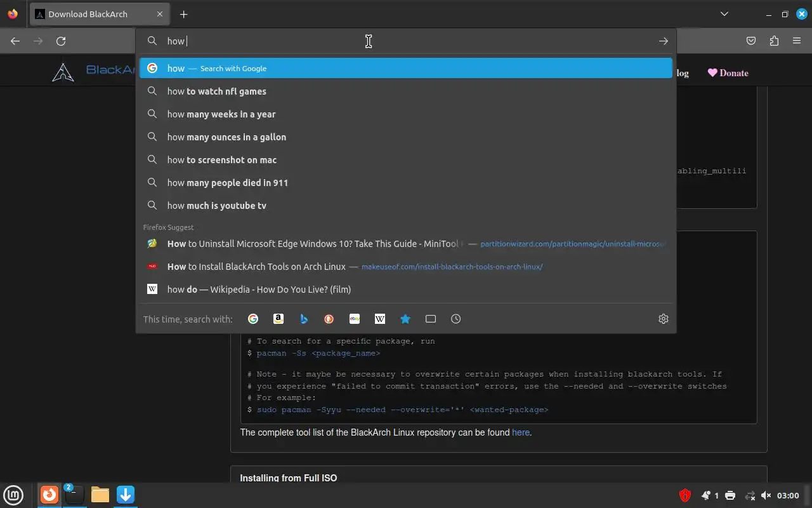Open the notifications bell tray icon

tap(706, 495)
